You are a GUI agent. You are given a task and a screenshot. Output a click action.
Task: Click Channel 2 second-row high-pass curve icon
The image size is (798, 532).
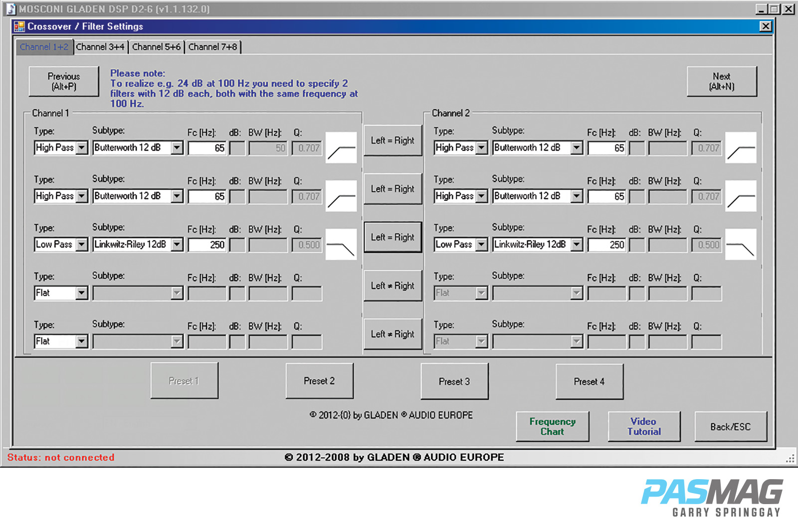(741, 196)
